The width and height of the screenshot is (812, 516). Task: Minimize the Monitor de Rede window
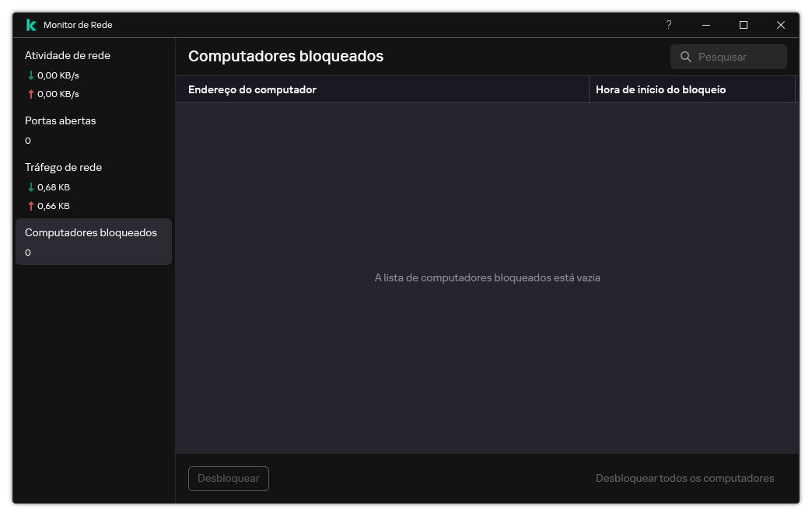click(x=705, y=25)
